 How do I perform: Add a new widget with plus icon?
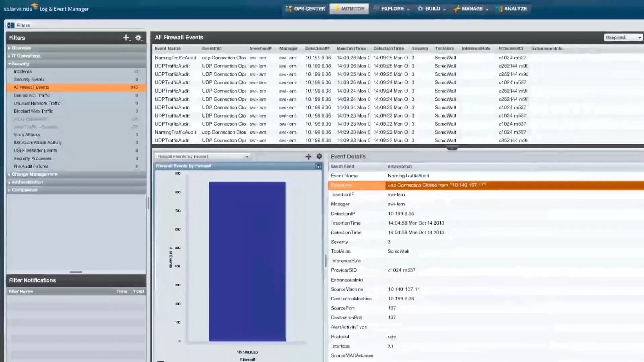pyautogui.click(x=308, y=157)
